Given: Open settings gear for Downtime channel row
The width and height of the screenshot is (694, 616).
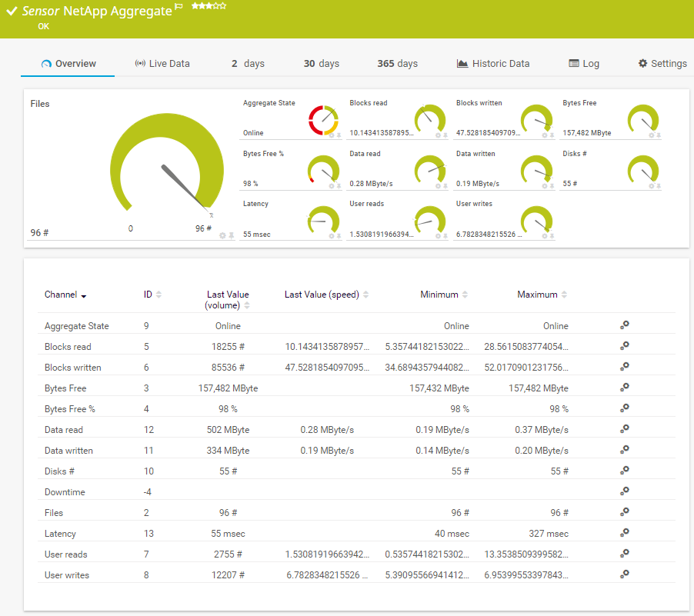Looking at the screenshot, I should 625,491.
